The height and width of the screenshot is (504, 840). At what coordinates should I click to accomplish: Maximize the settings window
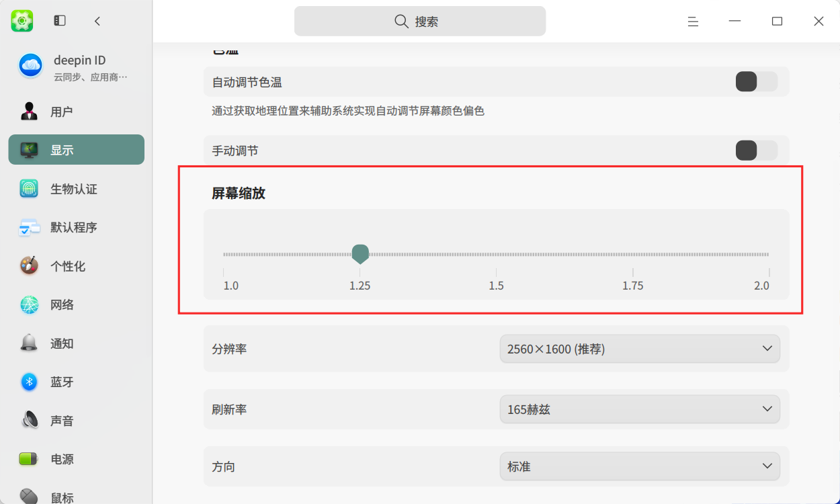point(777,22)
